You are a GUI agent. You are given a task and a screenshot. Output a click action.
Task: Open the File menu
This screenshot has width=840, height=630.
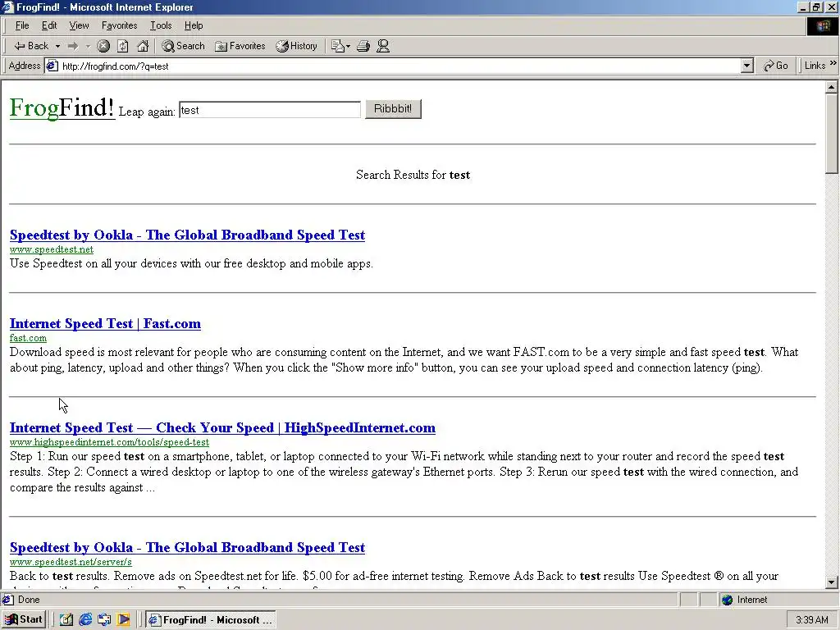[x=22, y=25]
